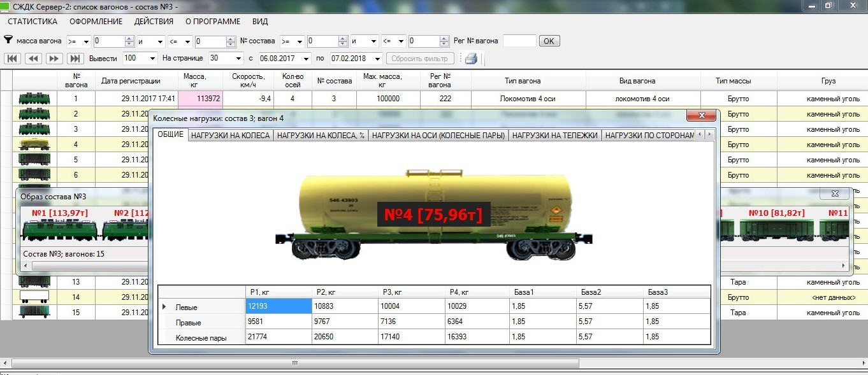Screen dimensions: 868x375
Task: Close the Колесные нагрузки dialog
Action: [701, 116]
